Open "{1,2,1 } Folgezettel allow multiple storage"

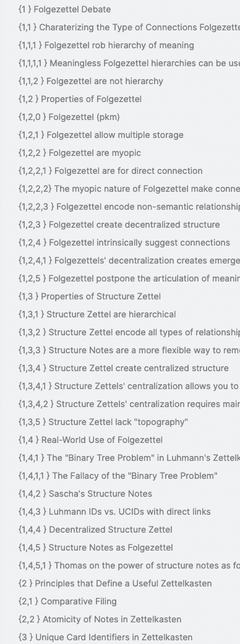pyautogui.click(x=101, y=135)
